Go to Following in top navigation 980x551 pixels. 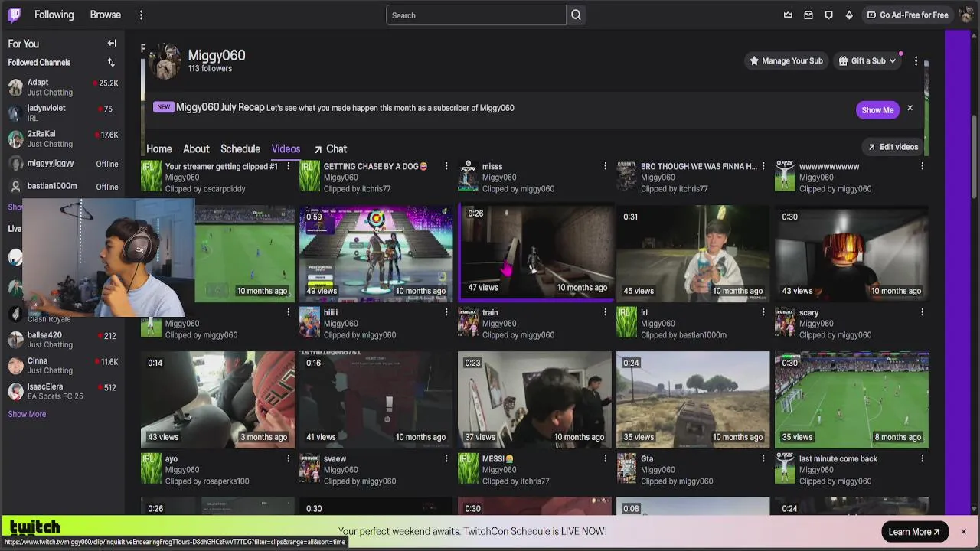pyautogui.click(x=54, y=15)
